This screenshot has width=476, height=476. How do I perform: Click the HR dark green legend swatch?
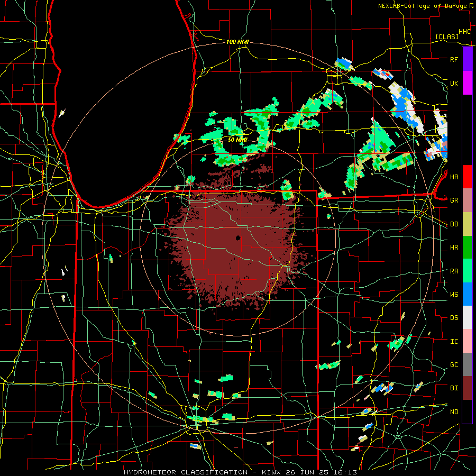(467, 247)
